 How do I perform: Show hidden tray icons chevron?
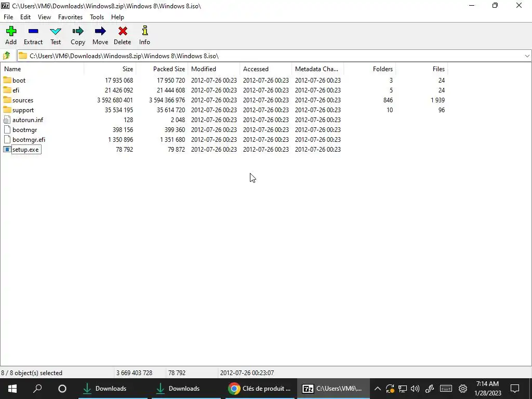(x=377, y=389)
